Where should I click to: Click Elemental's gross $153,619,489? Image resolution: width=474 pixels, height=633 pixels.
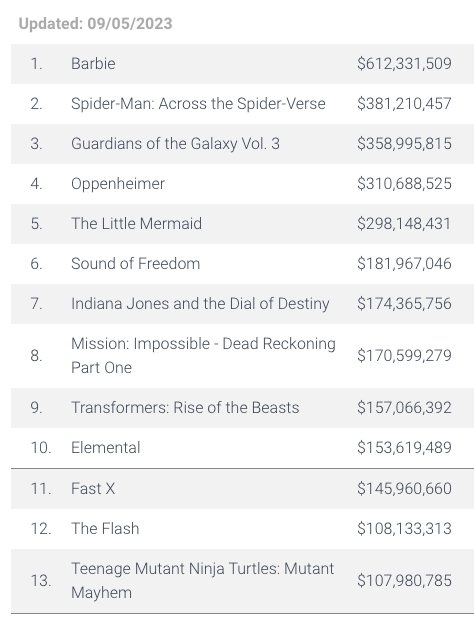(x=404, y=448)
